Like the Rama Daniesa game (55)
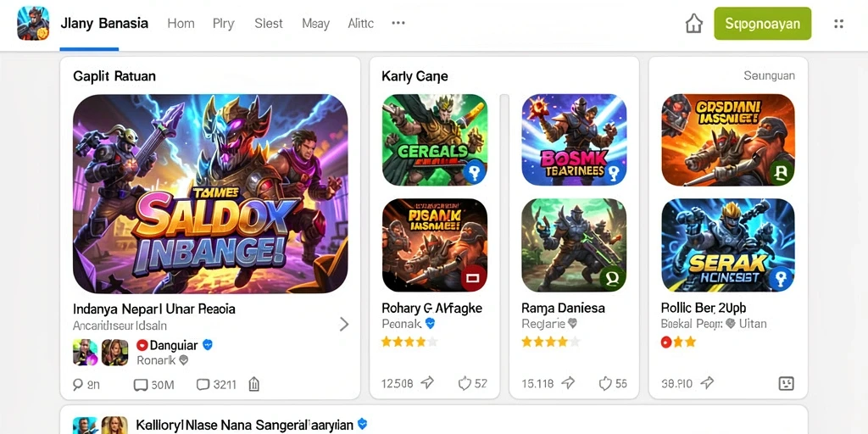This screenshot has width=868, height=434. pos(604,382)
